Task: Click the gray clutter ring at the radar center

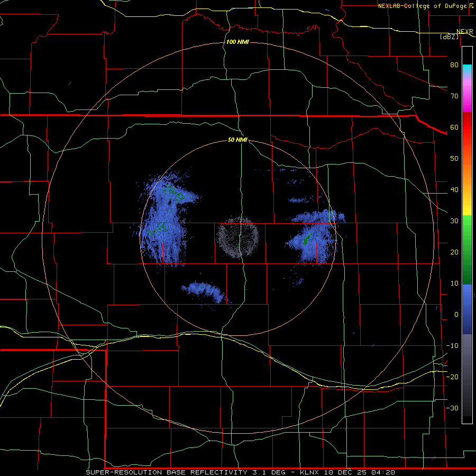Action: [x=237, y=237]
